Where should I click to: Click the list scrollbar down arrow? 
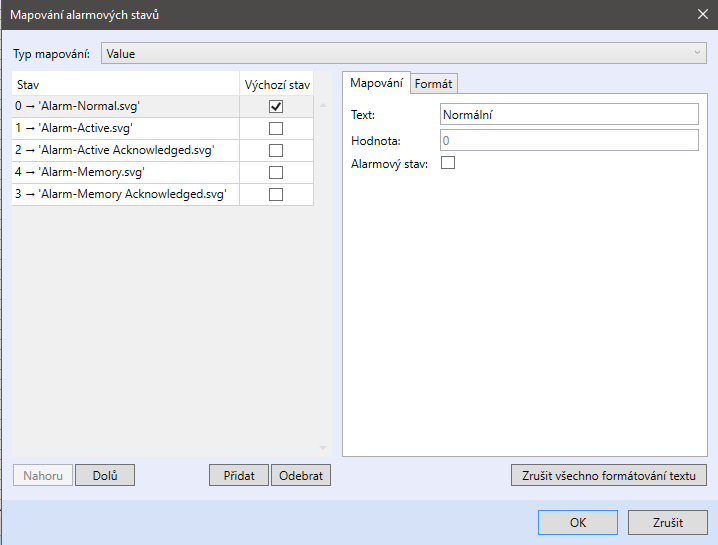(323, 447)
